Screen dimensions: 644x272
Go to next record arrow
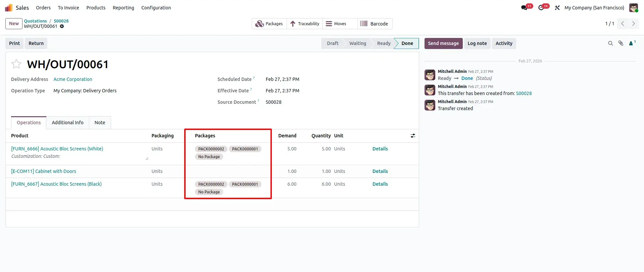click(633, 24)
